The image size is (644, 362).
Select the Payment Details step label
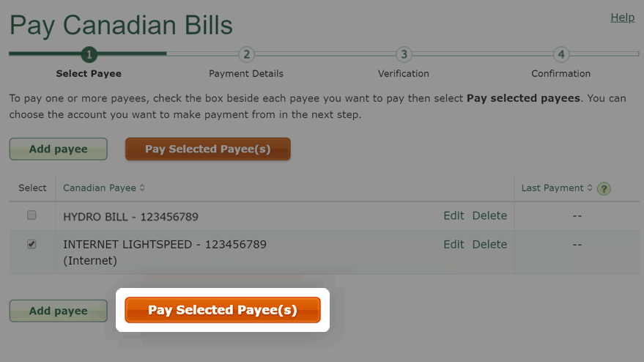[x=246, y=73]
